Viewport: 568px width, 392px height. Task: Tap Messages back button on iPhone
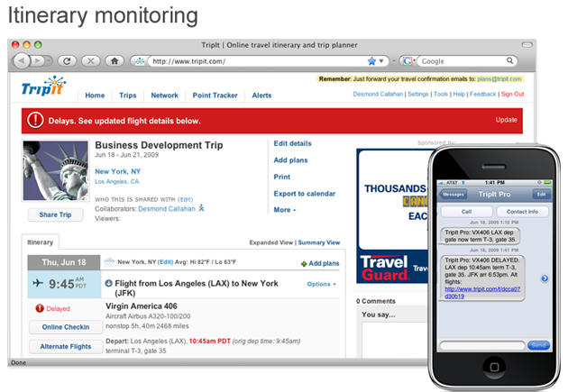point(453,195)
